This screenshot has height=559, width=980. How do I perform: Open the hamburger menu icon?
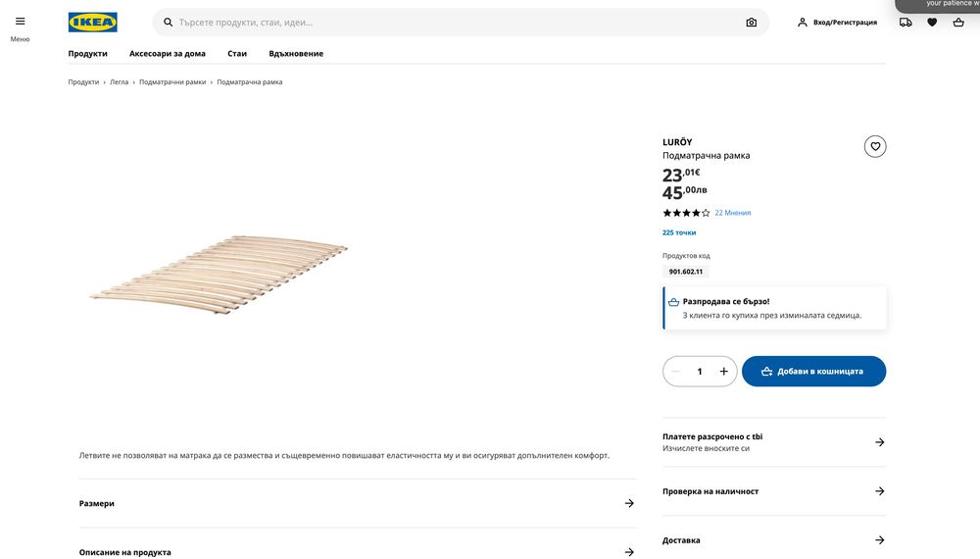click(21, 22)
